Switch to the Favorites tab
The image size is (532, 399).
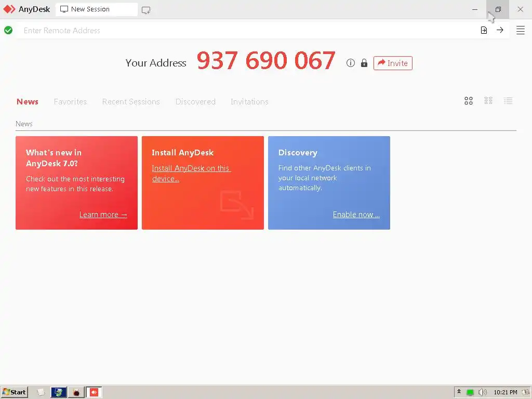pos(70,101)
